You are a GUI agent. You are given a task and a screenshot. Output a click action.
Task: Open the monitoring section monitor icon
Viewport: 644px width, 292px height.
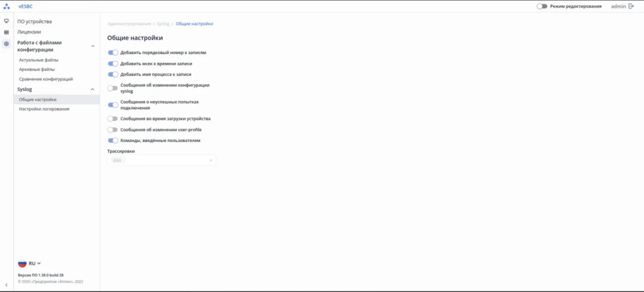click(x=6, y=21)
